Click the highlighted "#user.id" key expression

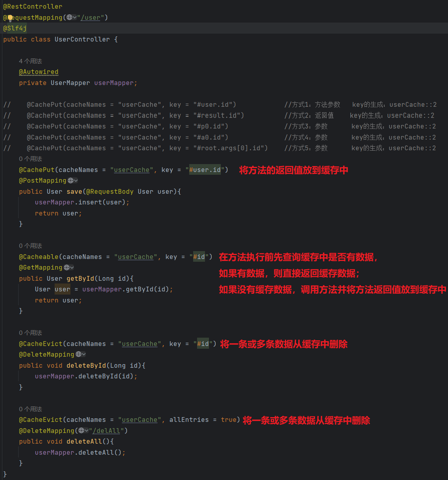(205, 170)
